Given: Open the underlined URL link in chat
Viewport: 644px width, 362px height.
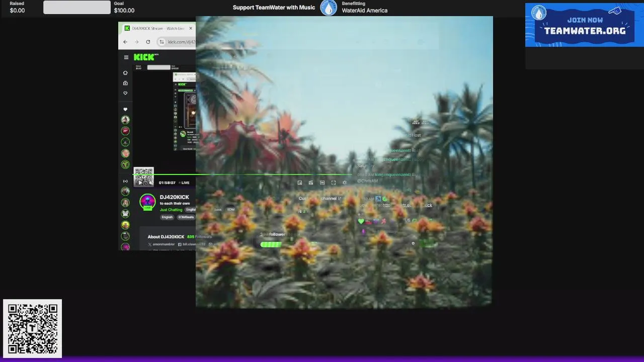Looking at the screenshot, I should point(407,205).
